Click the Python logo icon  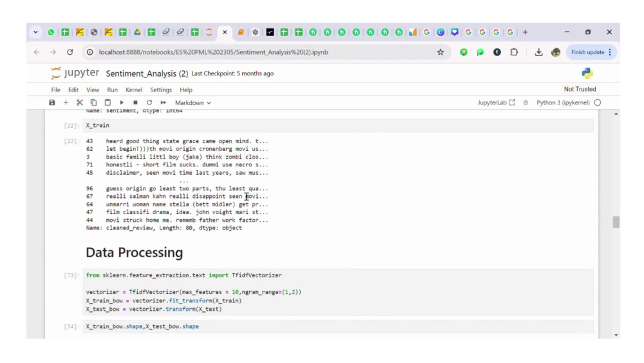(587, 73)
